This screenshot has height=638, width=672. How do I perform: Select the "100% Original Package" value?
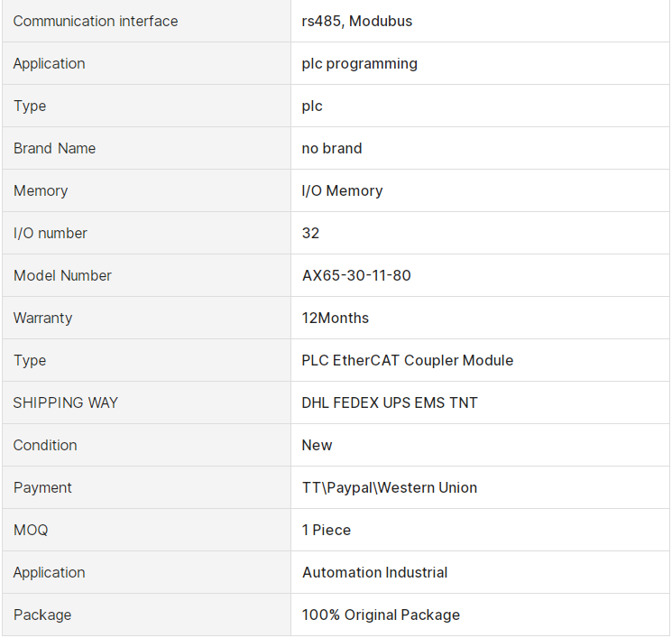[381, 615]
